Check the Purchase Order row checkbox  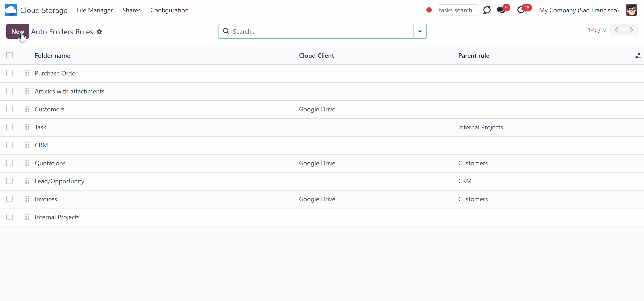tap(9, 73)
